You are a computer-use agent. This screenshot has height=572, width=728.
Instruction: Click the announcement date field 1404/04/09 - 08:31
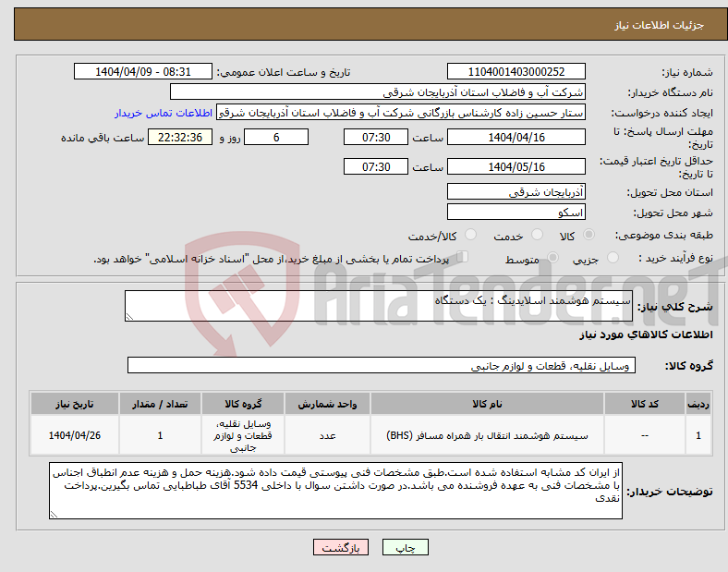pos(143,71)
